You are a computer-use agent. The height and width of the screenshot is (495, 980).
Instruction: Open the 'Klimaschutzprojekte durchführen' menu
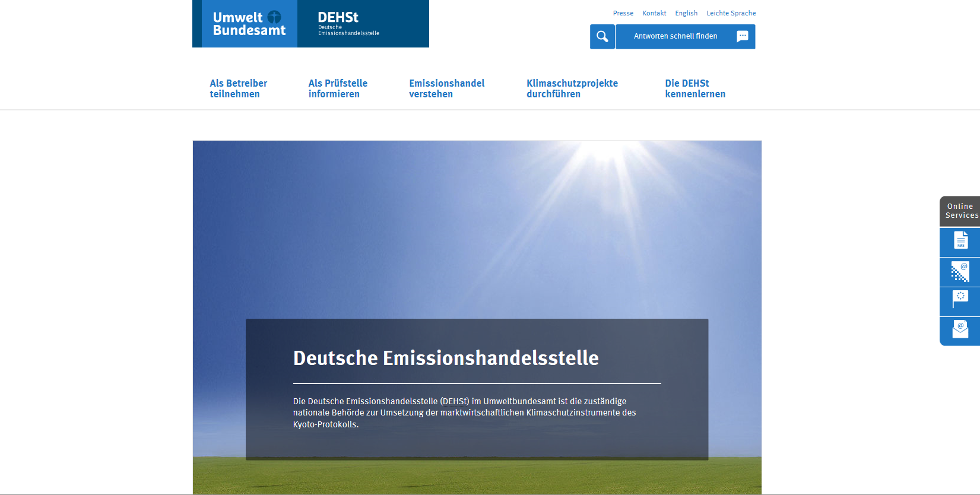572,88
